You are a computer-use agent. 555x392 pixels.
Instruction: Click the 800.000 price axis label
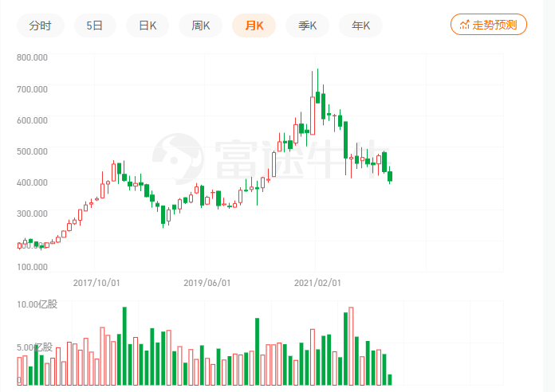(32, 57)
